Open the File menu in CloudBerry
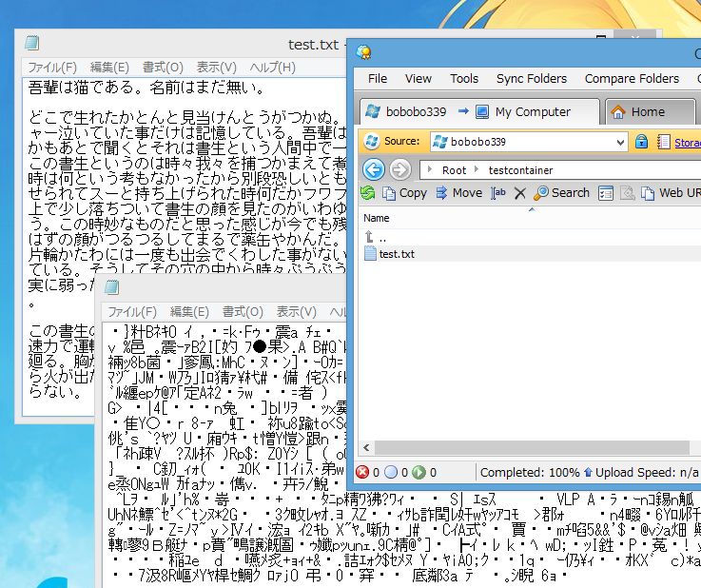This screenshot has width=701, height=588. 378,79
